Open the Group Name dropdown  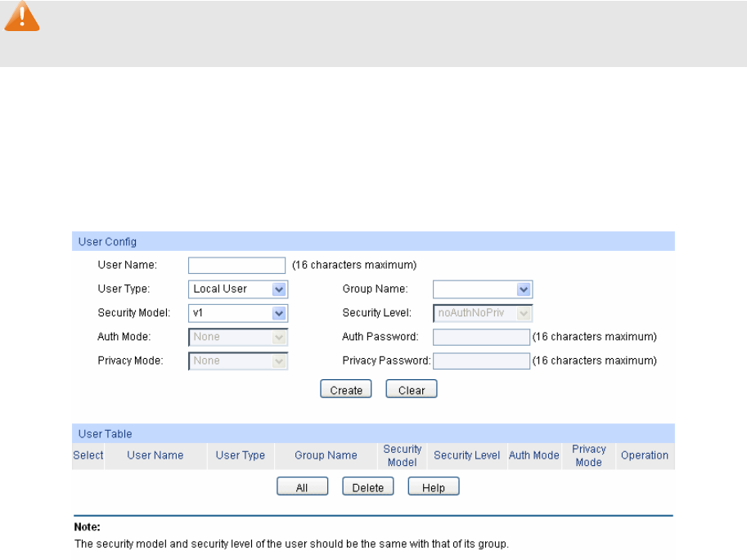pos(483,289)
